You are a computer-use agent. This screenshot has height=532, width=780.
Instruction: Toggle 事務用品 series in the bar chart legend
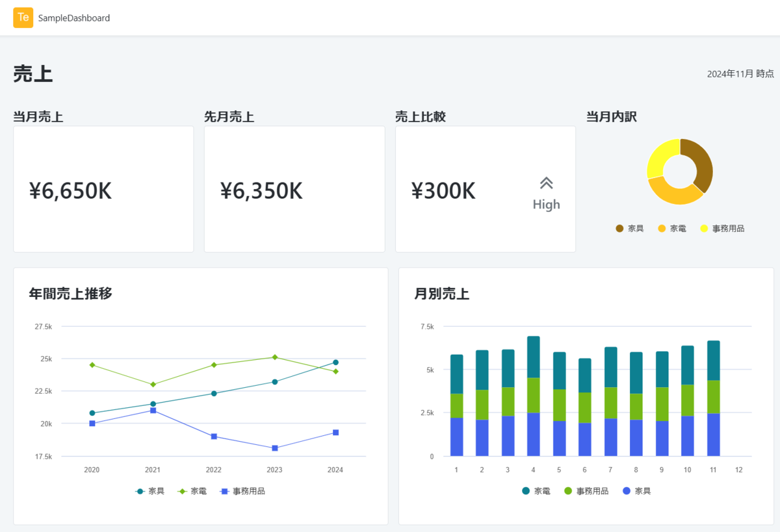coord(586,491)
